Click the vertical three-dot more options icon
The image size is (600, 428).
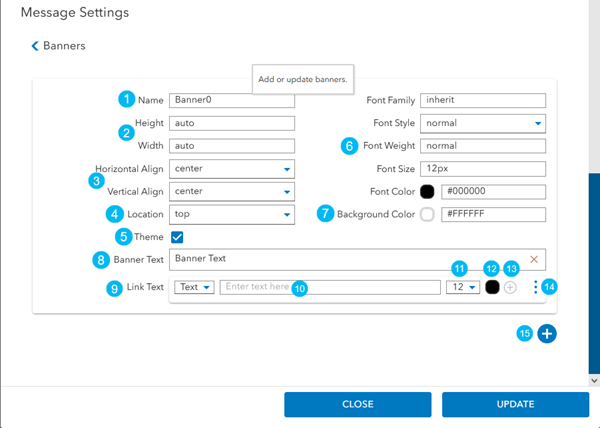pos(536,287)
